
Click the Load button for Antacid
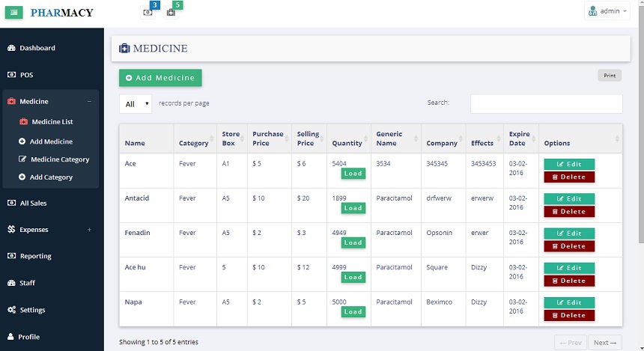pyautogui.click(x=353, y=208)
